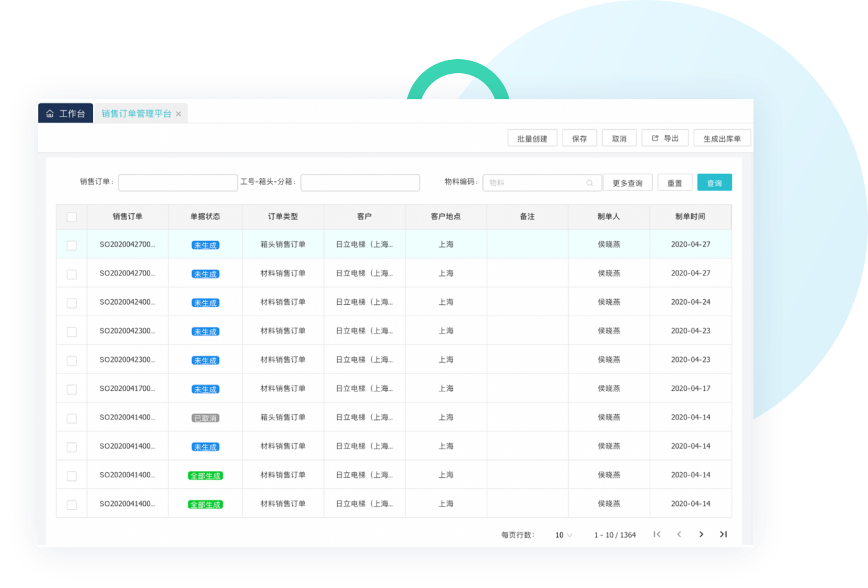Switch to the 销售订单管理平台 tab
This screenshot has width=868, height=588.
point(136,114)
